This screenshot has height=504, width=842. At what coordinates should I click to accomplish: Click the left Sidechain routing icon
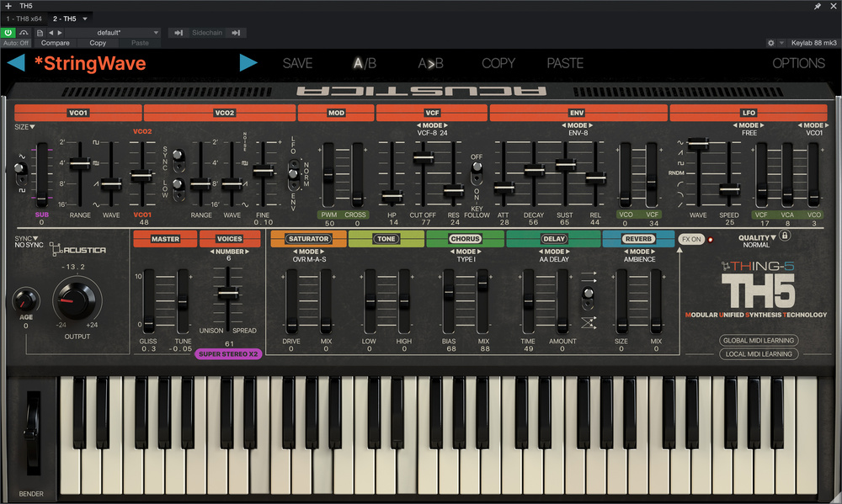tap(179, 33)
